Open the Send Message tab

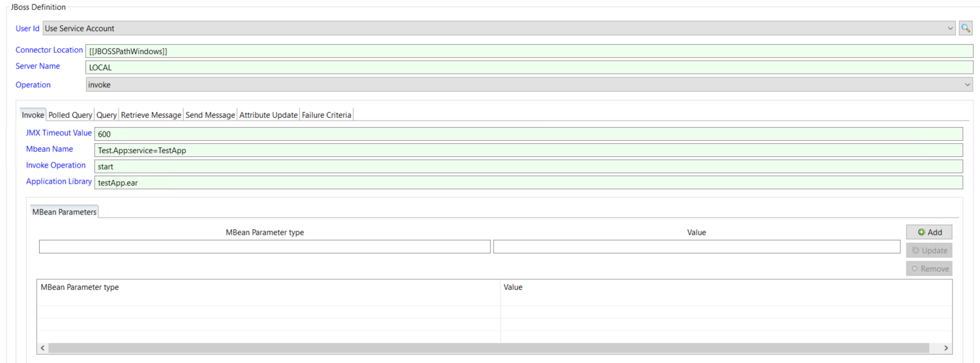click(x=210, y=115)
